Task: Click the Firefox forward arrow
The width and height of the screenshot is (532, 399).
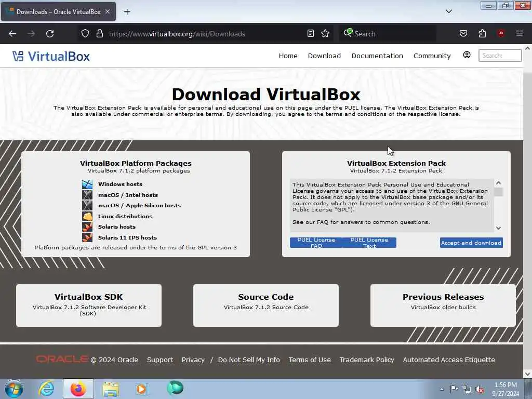Action: (x=31, y=34)
